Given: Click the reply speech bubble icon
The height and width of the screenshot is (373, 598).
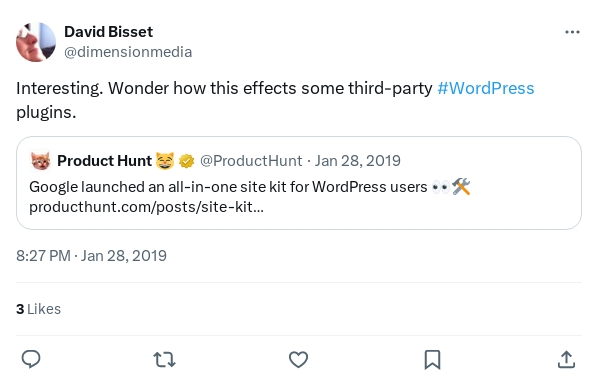Looking at the screenshot, I should click(x=31, y=359).
